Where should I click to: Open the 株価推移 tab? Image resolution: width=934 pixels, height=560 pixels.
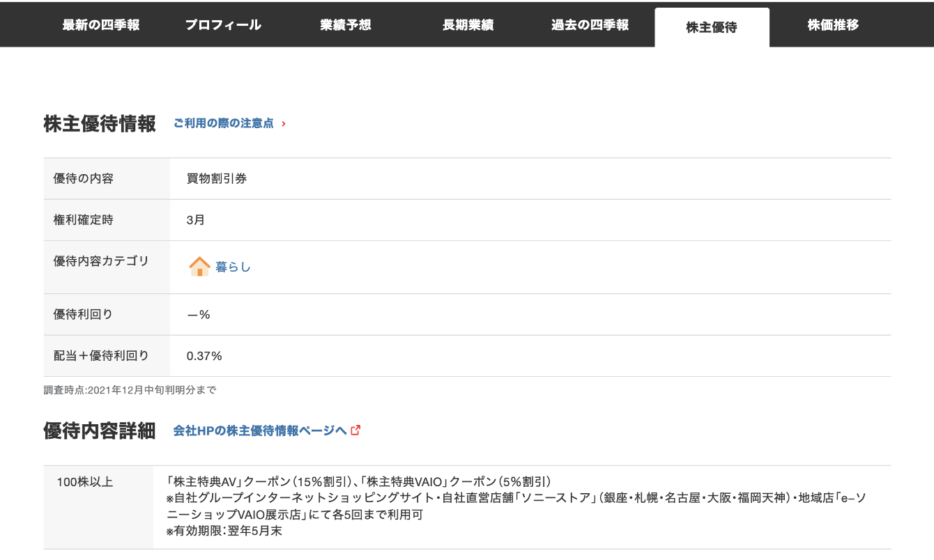(x=833, y=25)
